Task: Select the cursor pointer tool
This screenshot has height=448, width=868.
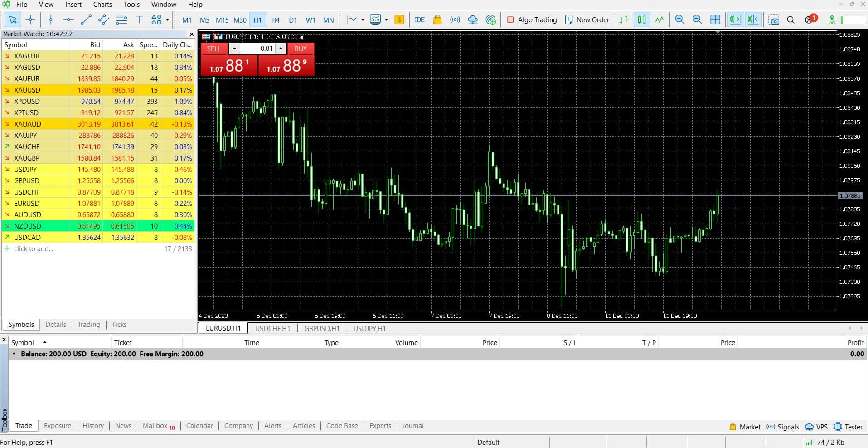Action: pyautogui.click(x=13, y=19)
